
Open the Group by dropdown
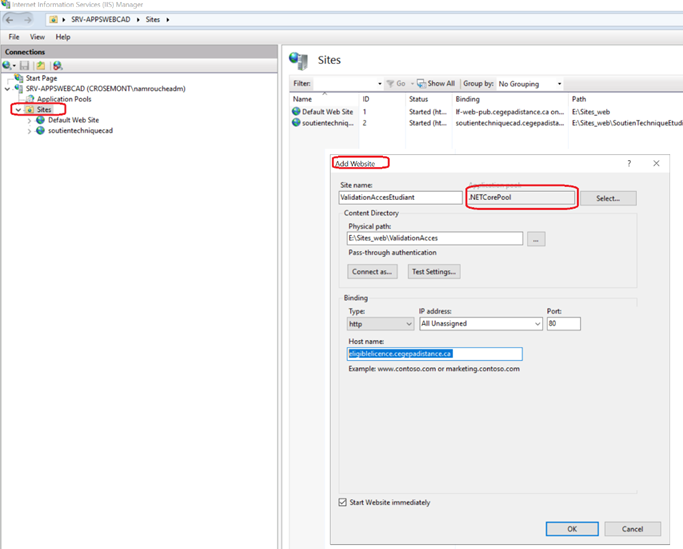pos(529,84)
